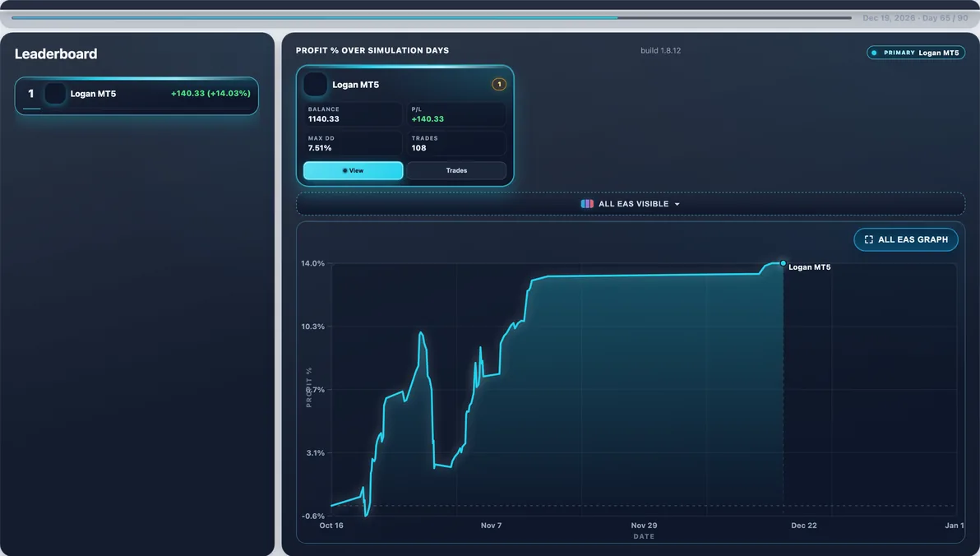Click the Logan MT5 chart line label
The image size is (980, 556).
(x=809, y=267)
